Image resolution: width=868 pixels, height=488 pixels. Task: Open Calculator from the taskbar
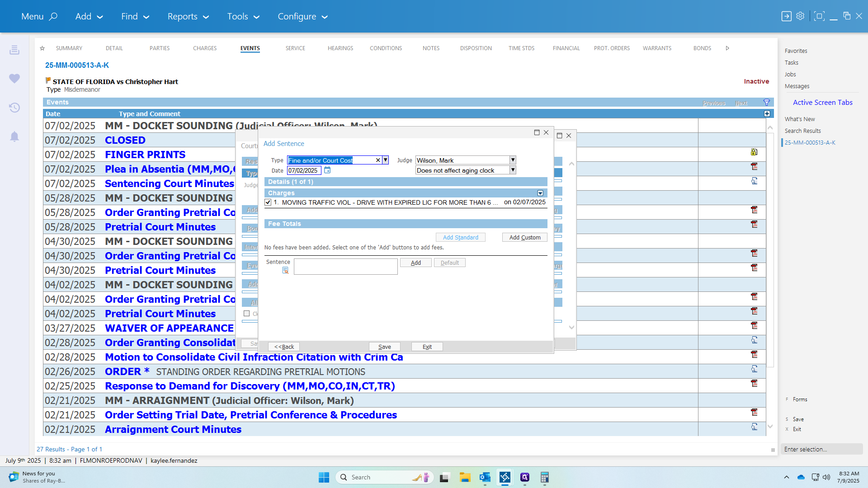click(545, 477)
